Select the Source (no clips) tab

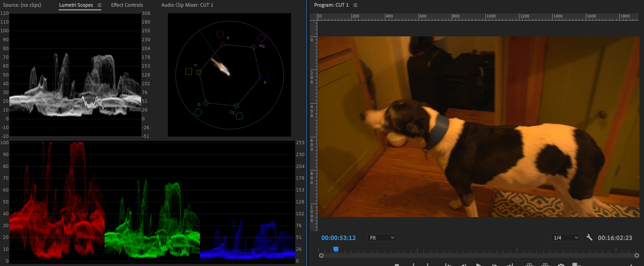pos(22,5)
